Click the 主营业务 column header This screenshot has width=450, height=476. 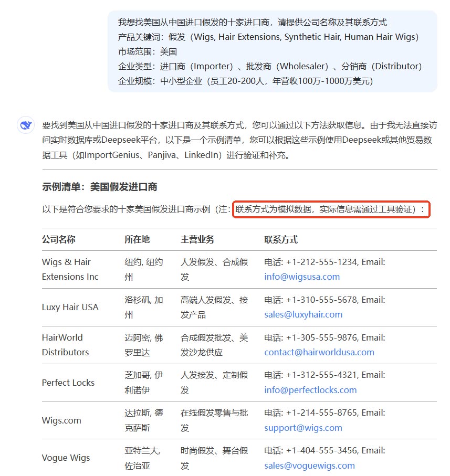(197, 239)
